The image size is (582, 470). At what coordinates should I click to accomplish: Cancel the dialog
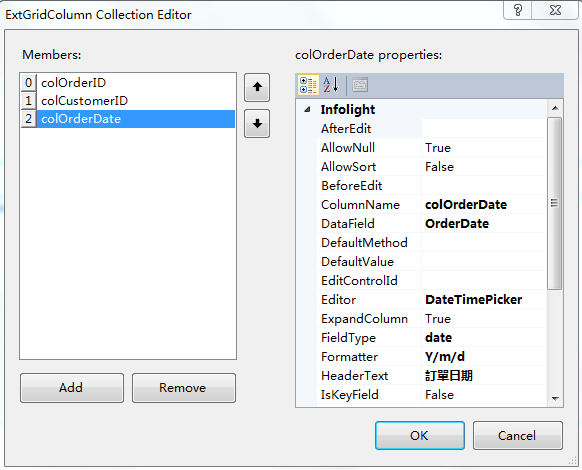click(518, 435)
